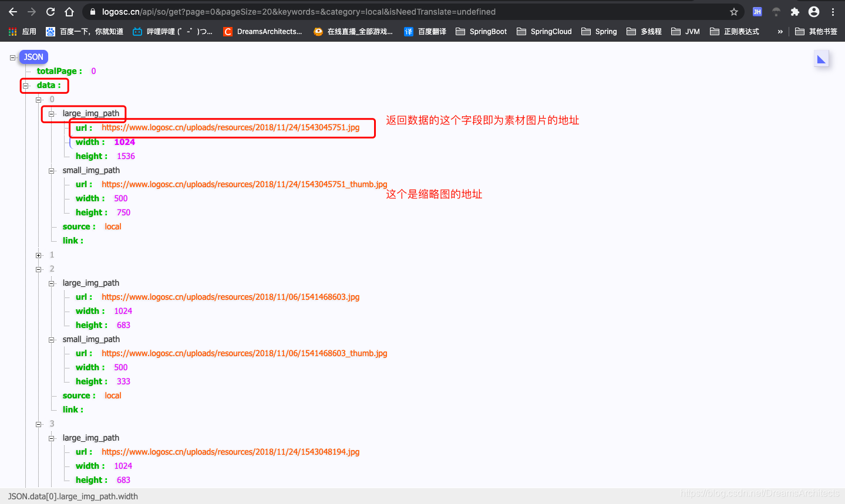Open the 1543045751.jpg image URL
Screen dimensions: 845x504
tap(230, 127)
